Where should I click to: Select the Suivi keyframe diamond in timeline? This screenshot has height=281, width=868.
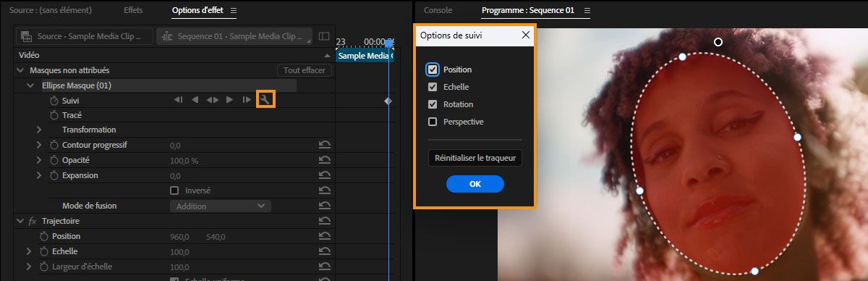click(388, 101)
